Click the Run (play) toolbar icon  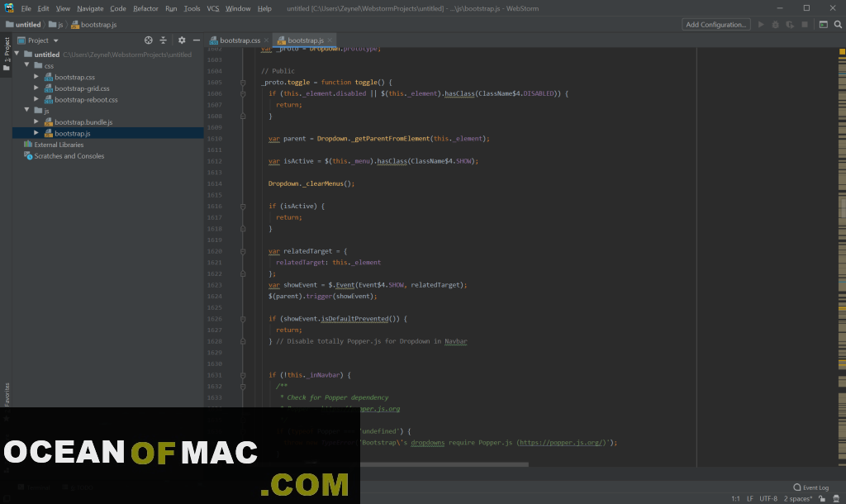coord(761,25)
